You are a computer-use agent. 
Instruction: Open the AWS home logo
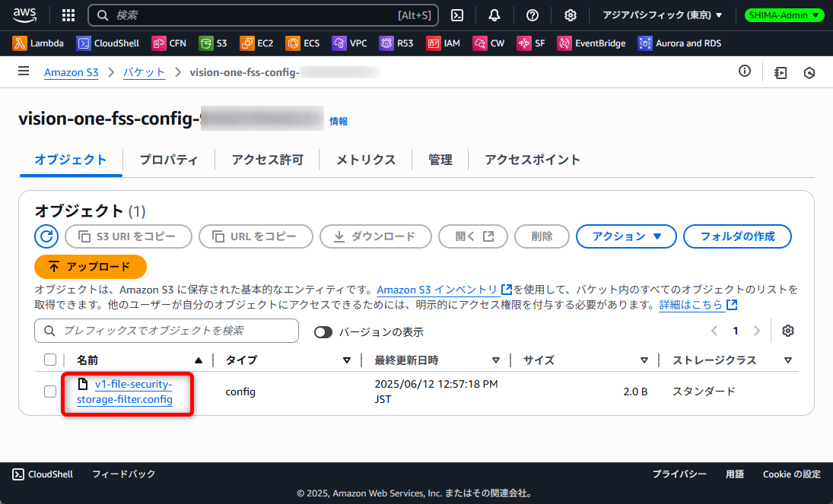(24, 15)
